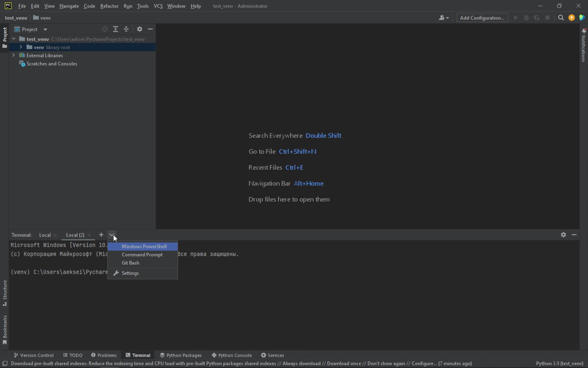Screen dimensions: 588x368
Task: Open Settings from terminal shell popup
Action: 143,273
